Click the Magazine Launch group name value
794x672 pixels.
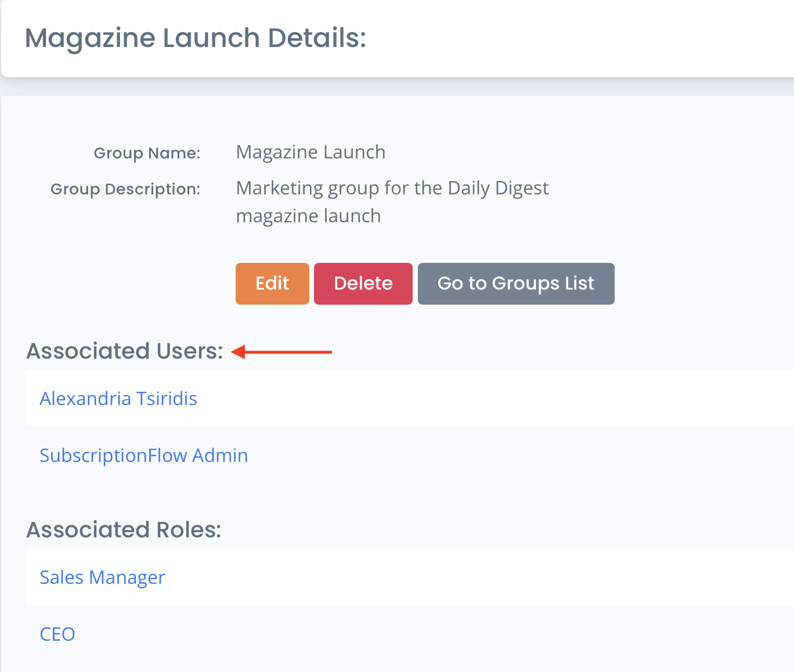pyautogui.click(x=311, y=152)
